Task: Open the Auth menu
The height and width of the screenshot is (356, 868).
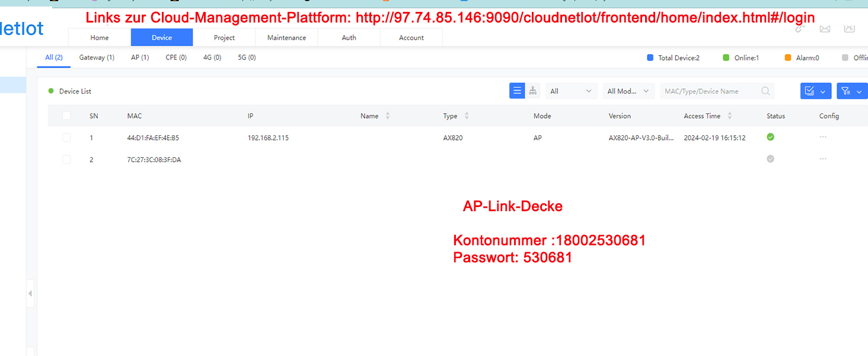Action: 349,37
